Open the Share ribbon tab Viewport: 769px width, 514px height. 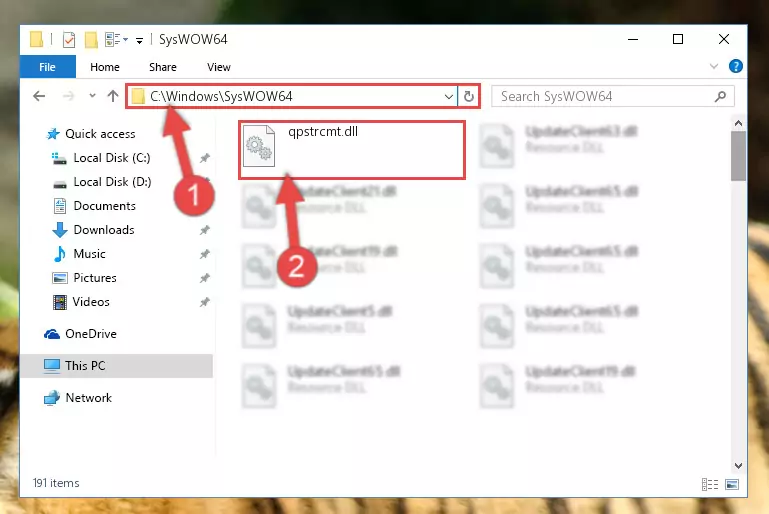(x=163, y=67)
